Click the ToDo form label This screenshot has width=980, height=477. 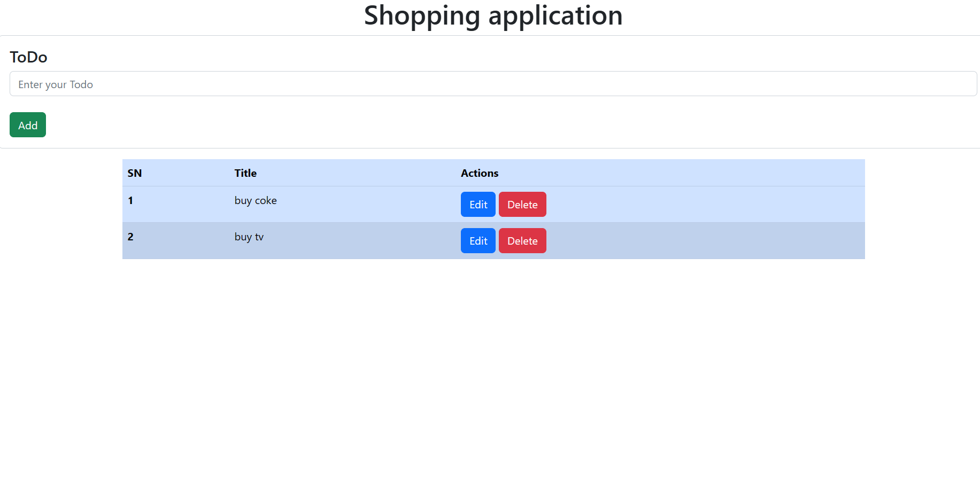[x=28, y=57]
